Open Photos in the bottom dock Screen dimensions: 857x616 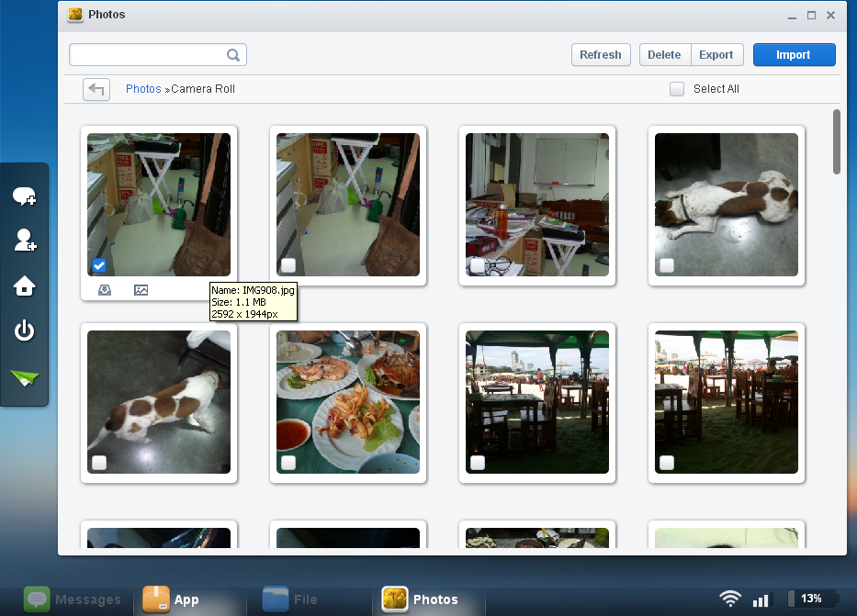tap(421, 599)
